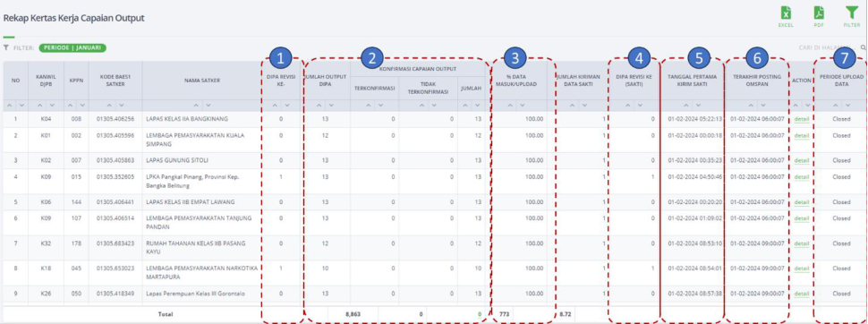
Task: Click the TERAKHIR POSTING OMSPAN column header
Action: click(x=757, y=81)
